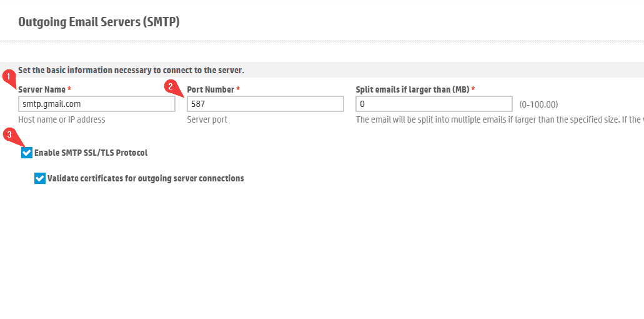Click the red callout marker numbered 3
Image resolution: width=644 pixels, height=319 pixels.
(x=9, y=134)
